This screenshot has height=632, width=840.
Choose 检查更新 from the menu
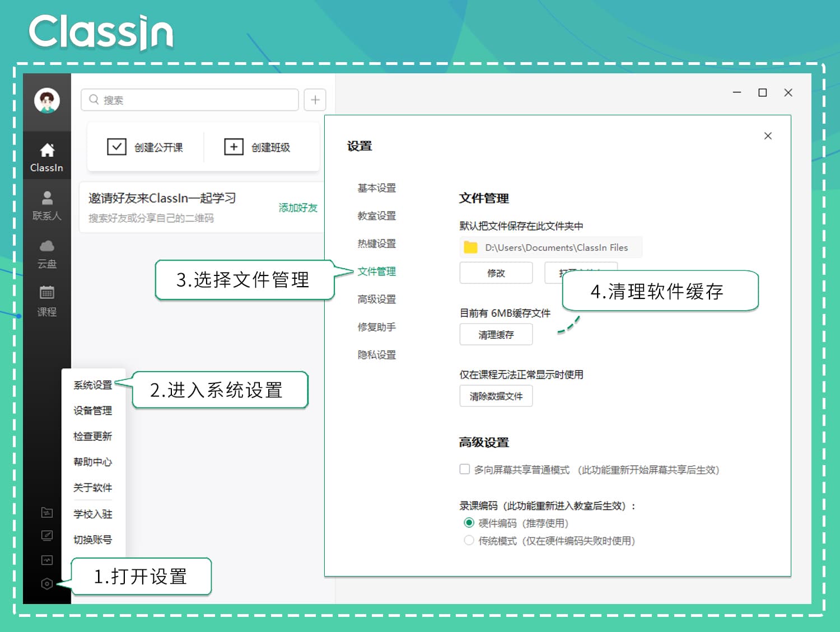[92, 436]
